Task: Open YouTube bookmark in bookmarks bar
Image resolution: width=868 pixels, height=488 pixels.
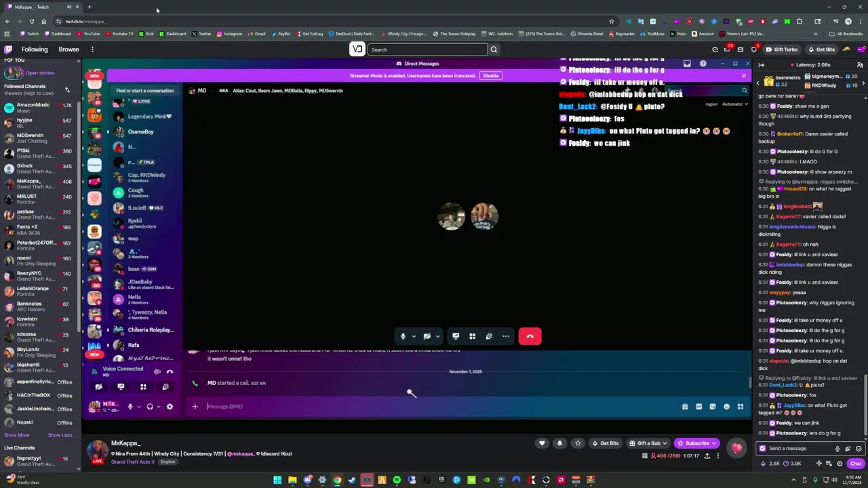Action: pyautogui.click(x=88, y=34)
